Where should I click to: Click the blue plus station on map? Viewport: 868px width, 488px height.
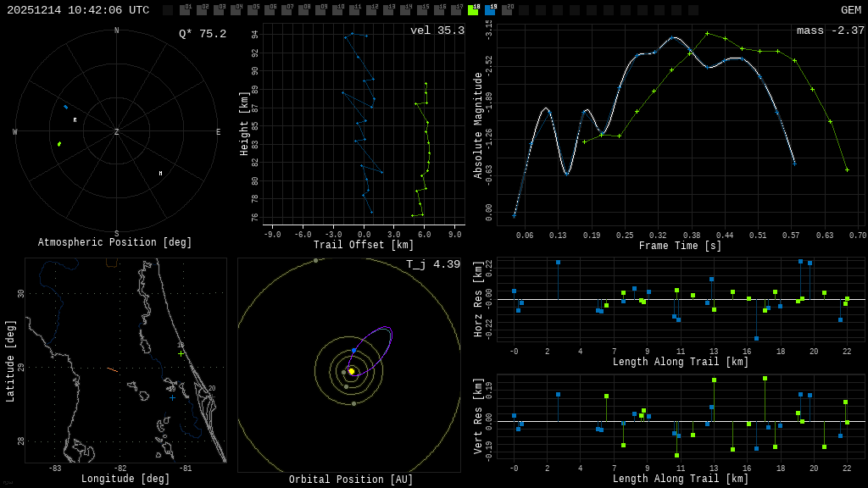click(x=172, y=397)
